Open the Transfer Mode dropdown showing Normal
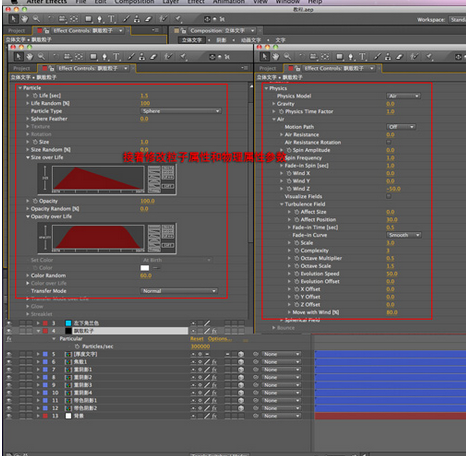The image size is (466, 456). (x=179, y=291)
